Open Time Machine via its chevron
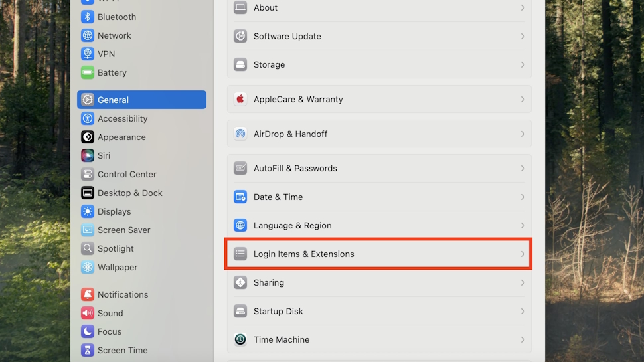This screenshot has height=362, width=644. click(523, 339)
